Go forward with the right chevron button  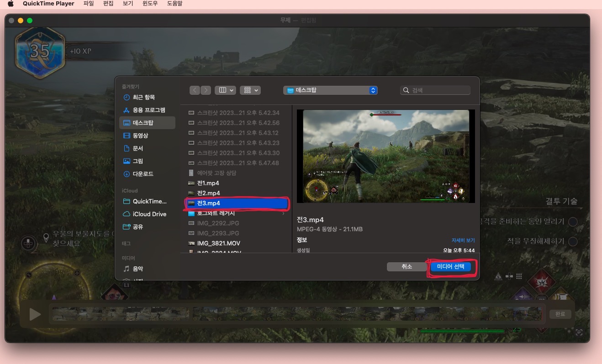click(x=206, y=90)
